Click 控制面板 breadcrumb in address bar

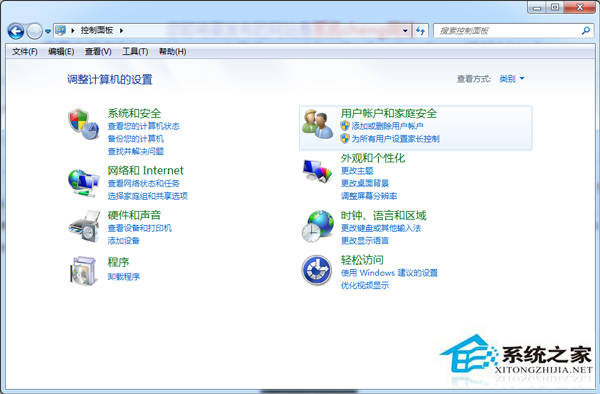coord(97,30)
